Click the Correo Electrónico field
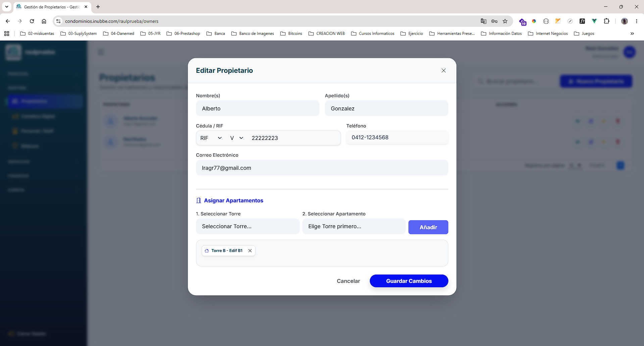644x346 pixels. (322, 168)
